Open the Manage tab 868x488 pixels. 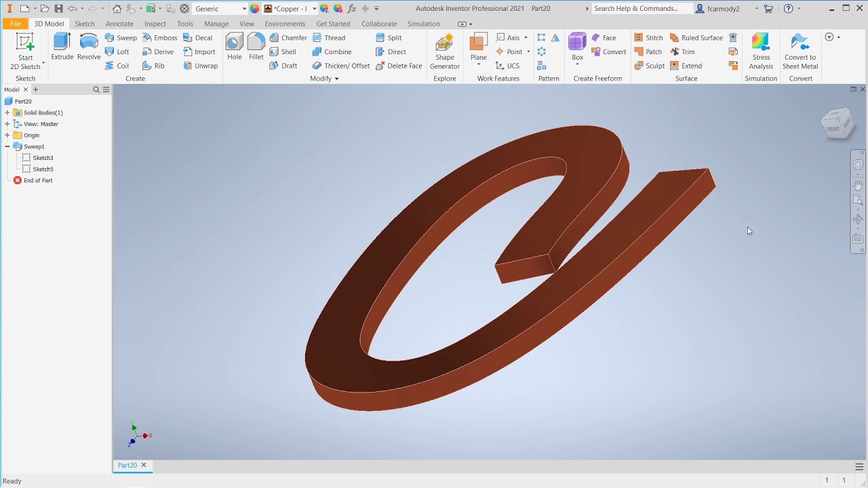coord(216,24)
